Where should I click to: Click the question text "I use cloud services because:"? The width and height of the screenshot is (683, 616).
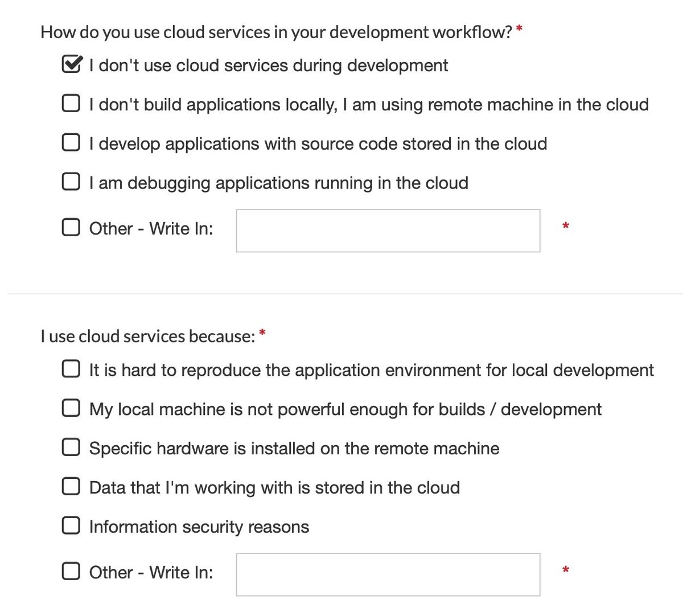[x=148, y=336]
